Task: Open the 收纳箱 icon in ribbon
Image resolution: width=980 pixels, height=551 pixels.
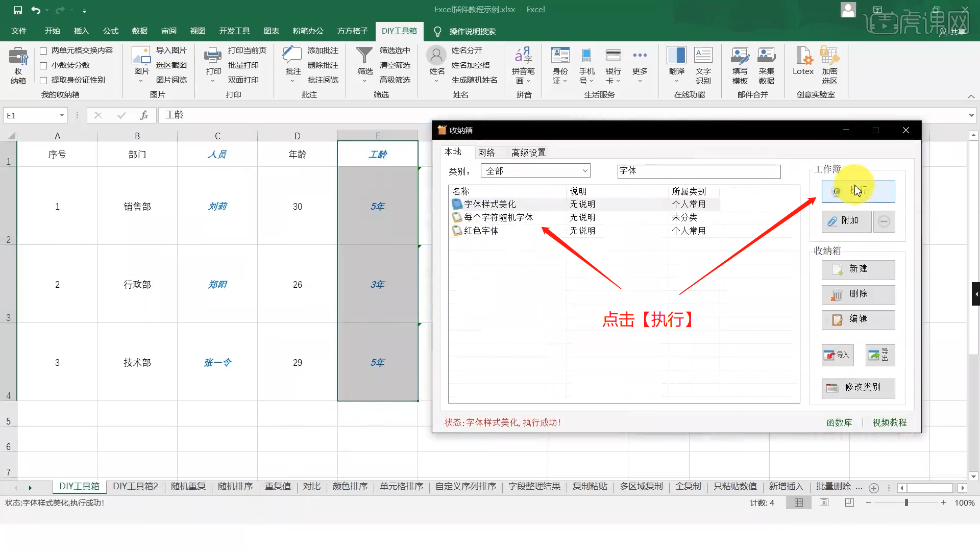Action: click(x=18, y=65)
